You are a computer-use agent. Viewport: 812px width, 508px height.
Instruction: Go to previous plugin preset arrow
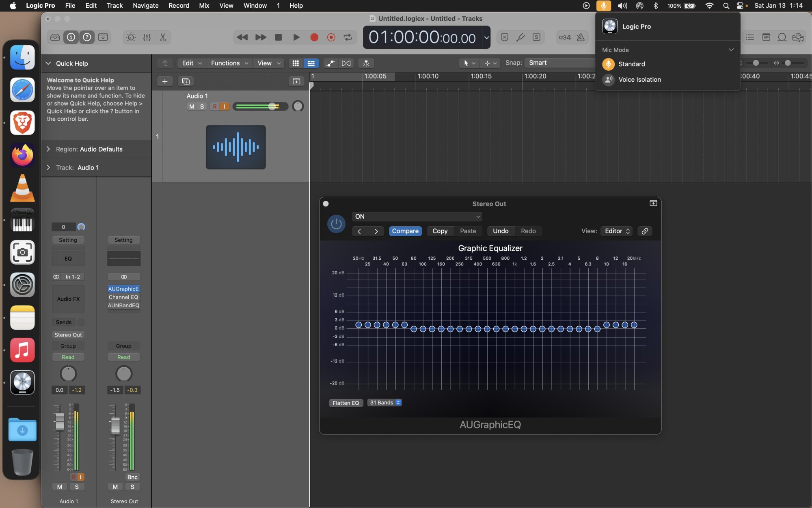(x=359, y=231)
